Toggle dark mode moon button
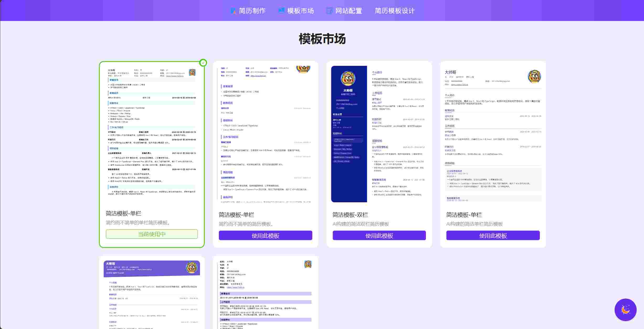Screen dimensions: 644x329 pos(625,310)
